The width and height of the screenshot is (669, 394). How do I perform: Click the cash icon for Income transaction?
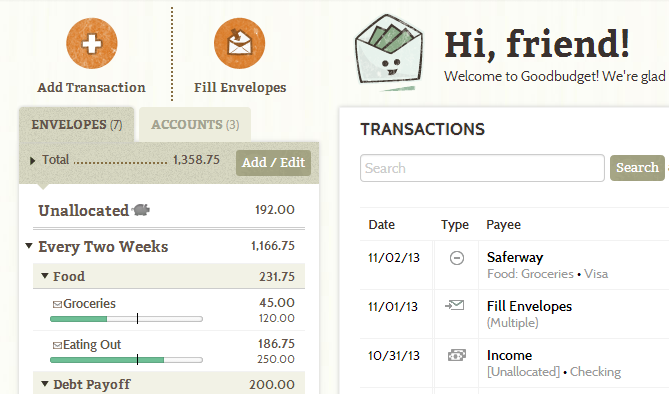[457, 355]
